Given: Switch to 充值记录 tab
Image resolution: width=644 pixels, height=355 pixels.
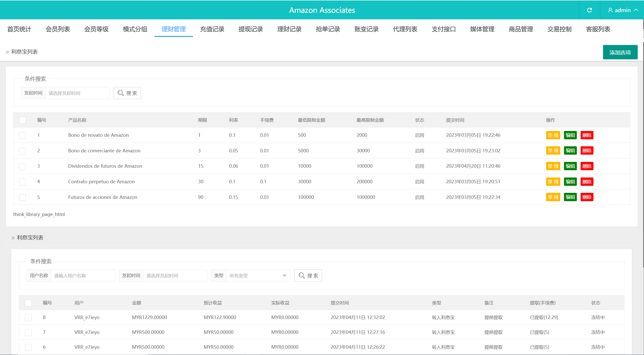Looking at the screenshot, I should pyautogui.click(x=212, y=29).
